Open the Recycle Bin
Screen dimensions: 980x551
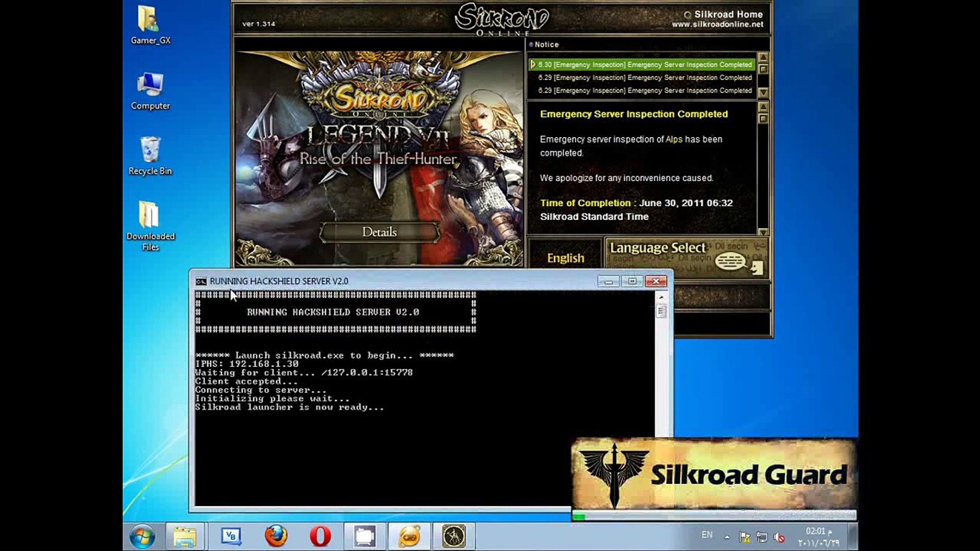(150, 156)
